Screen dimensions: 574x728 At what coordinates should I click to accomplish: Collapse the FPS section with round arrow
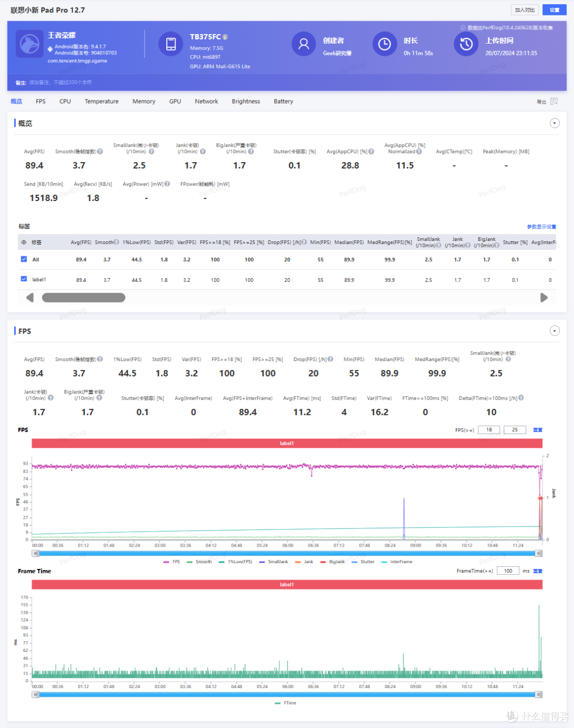(x=554, y=331)
